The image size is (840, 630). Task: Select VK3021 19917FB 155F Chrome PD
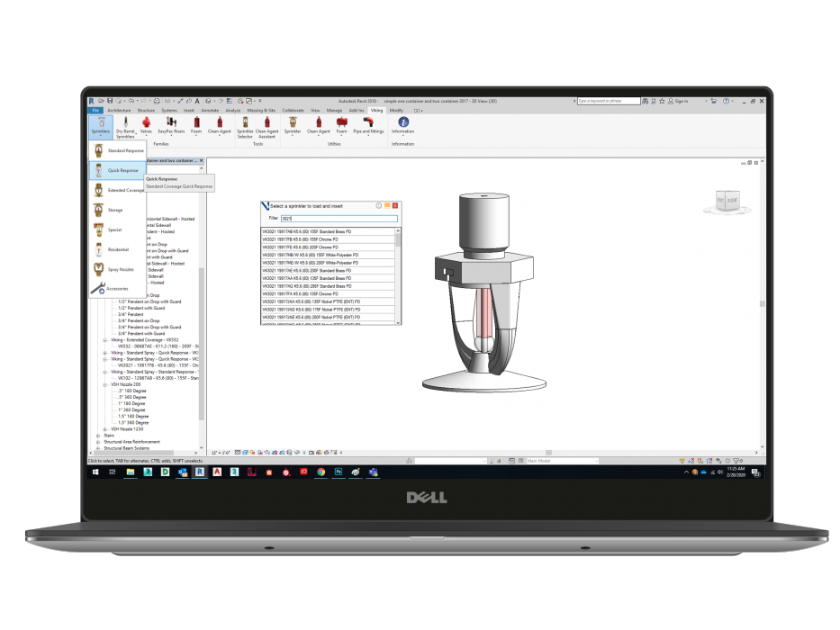328,239
